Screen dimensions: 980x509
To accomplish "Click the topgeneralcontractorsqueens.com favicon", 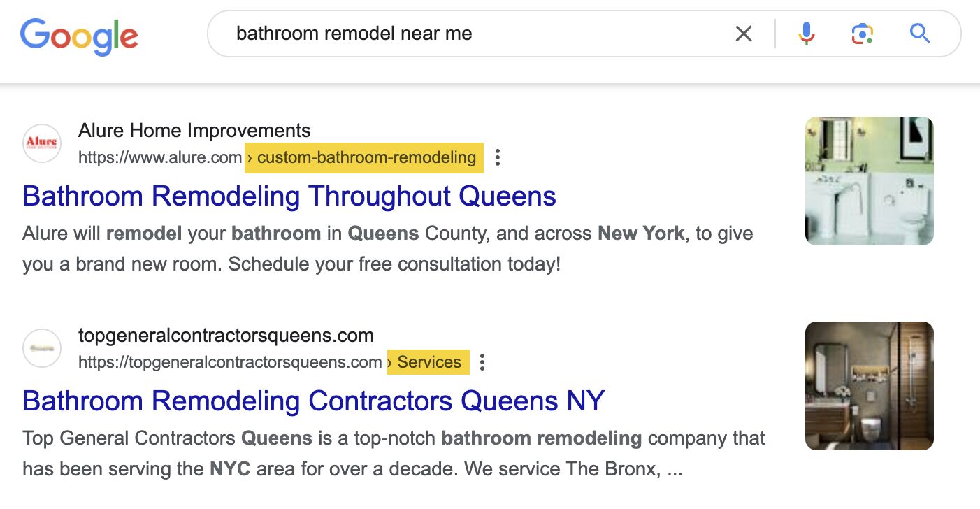I will click(42, 347).
